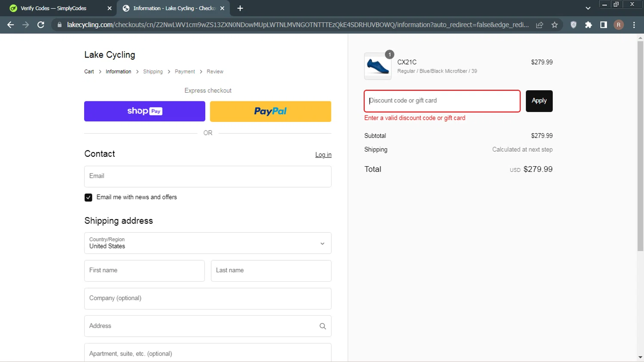Go back to the previous page
This screenshot has height=362, width=644.
(x=10, y=25)
